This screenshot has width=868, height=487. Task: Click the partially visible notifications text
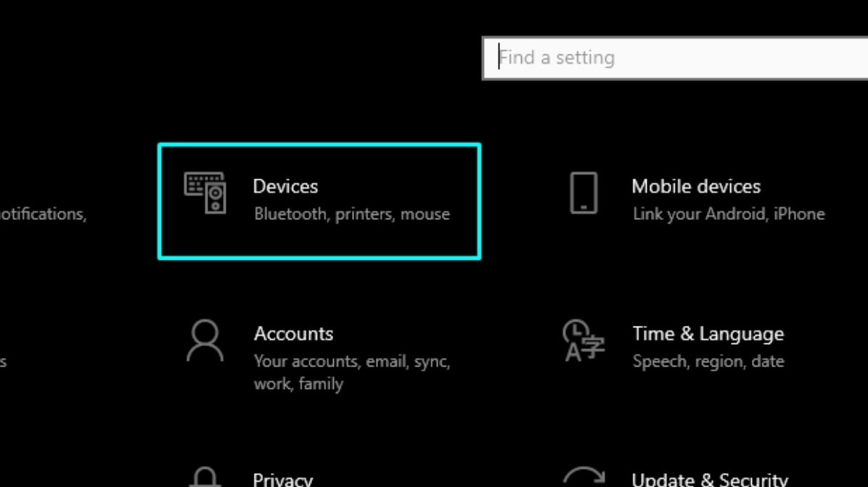[43, 214]
